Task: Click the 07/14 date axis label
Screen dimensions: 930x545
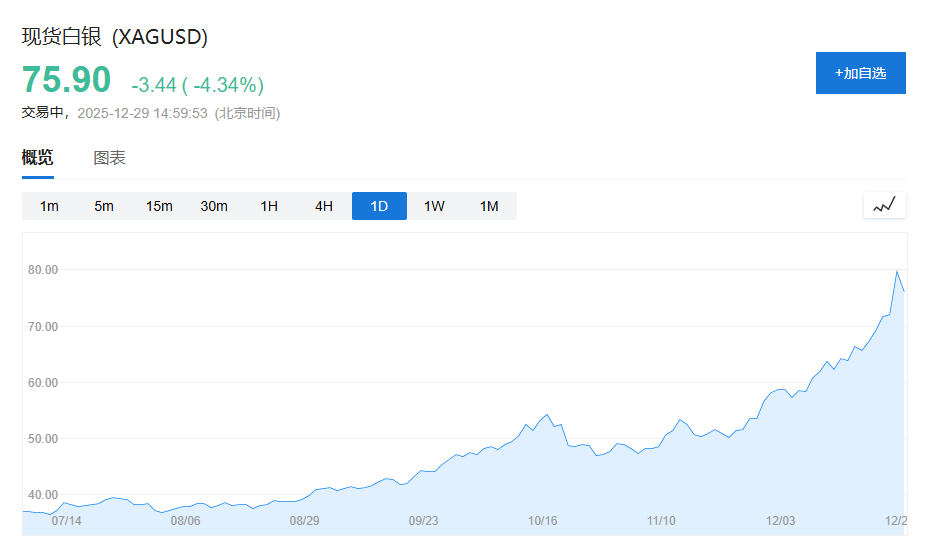Action: coord(66,520)
